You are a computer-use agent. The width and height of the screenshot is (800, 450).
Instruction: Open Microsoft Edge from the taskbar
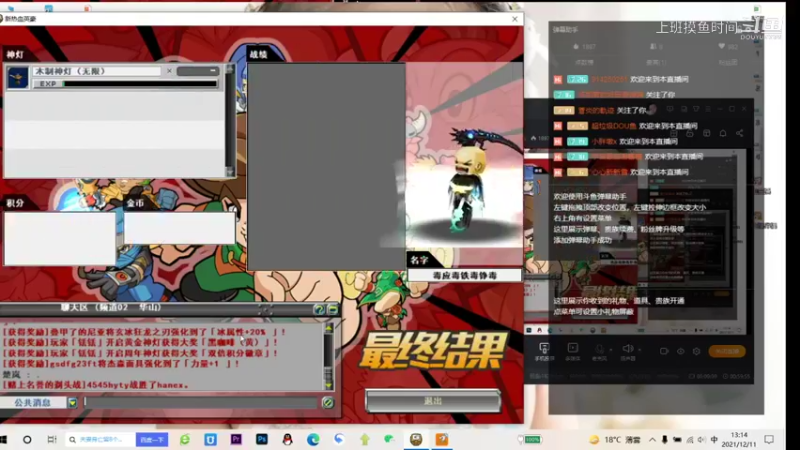313,439
